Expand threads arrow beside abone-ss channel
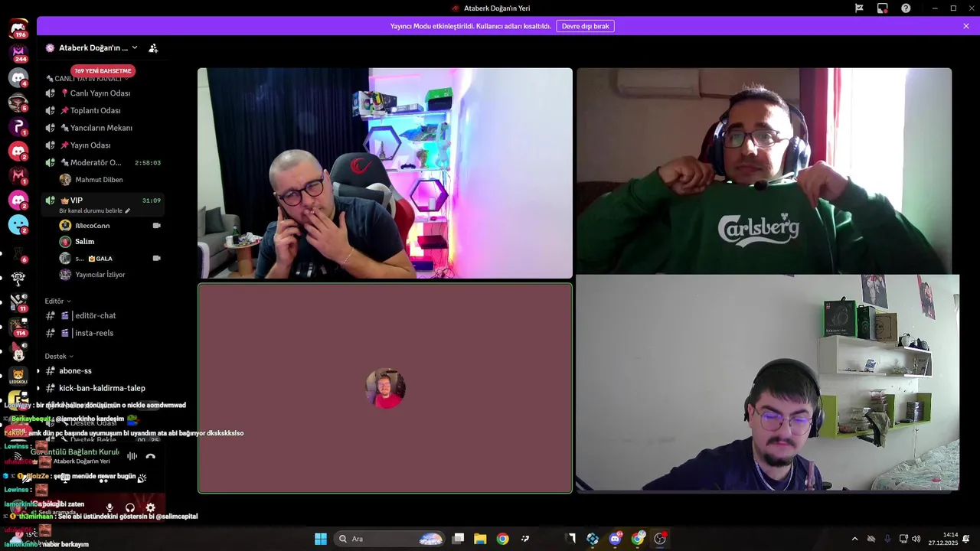980x551 pixels. pos(38,371)
